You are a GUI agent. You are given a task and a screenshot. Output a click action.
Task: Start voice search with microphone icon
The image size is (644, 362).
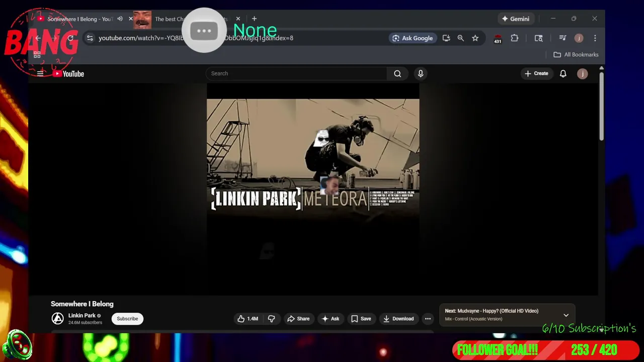pos(421,73)
